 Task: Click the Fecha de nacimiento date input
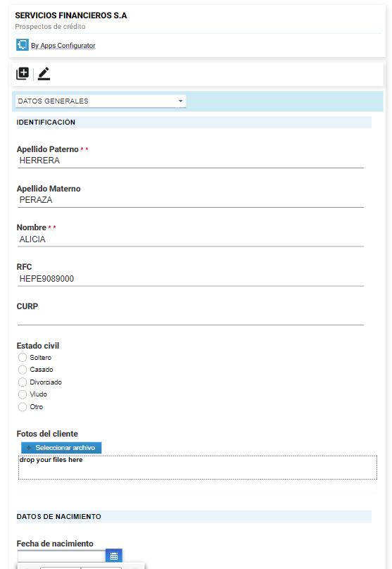pyautogui.click(x=62, y=556)
